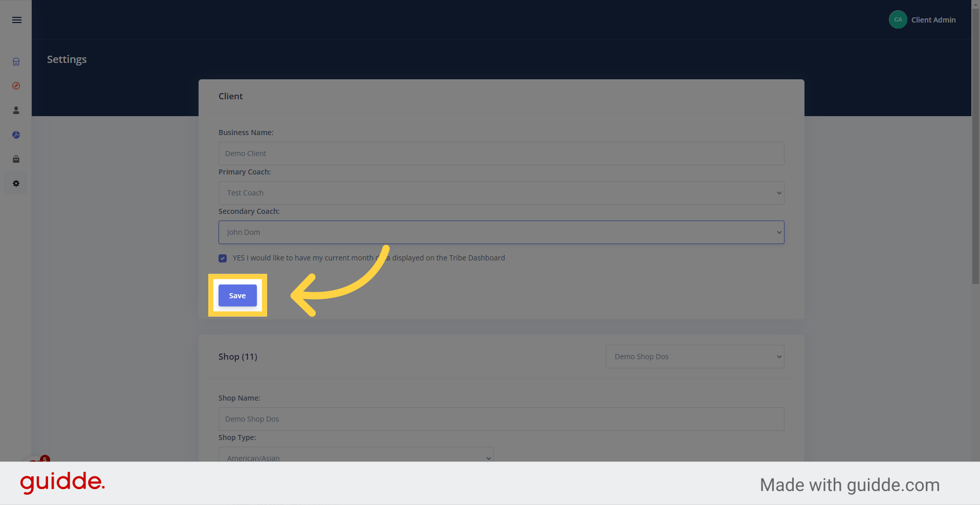The height and width of the screenshot is (505, 980).
Task: Click the Primary Coach label
Action: 245,172
